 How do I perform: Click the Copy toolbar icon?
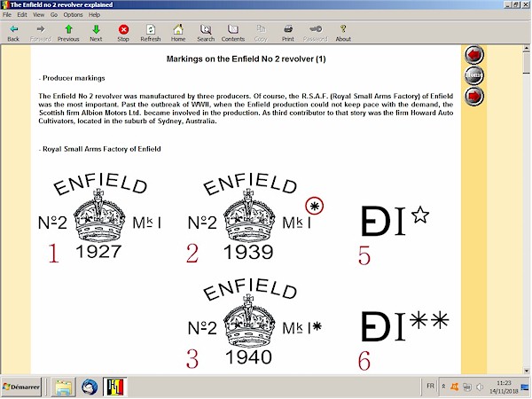(261, 33)
